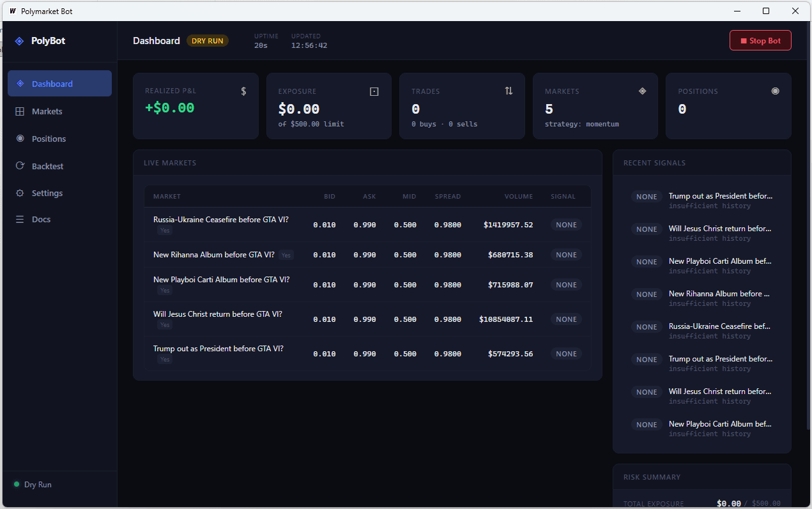Go to the Positions sidebar item

49,139
